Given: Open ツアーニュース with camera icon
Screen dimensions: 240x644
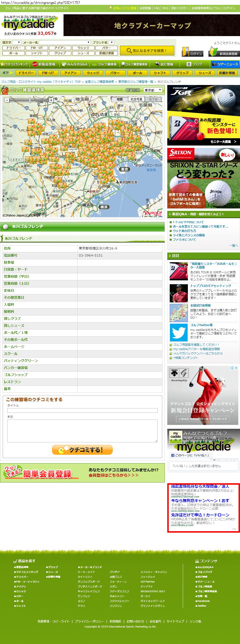Looking at the screenshot, I should tap(225, 64).
